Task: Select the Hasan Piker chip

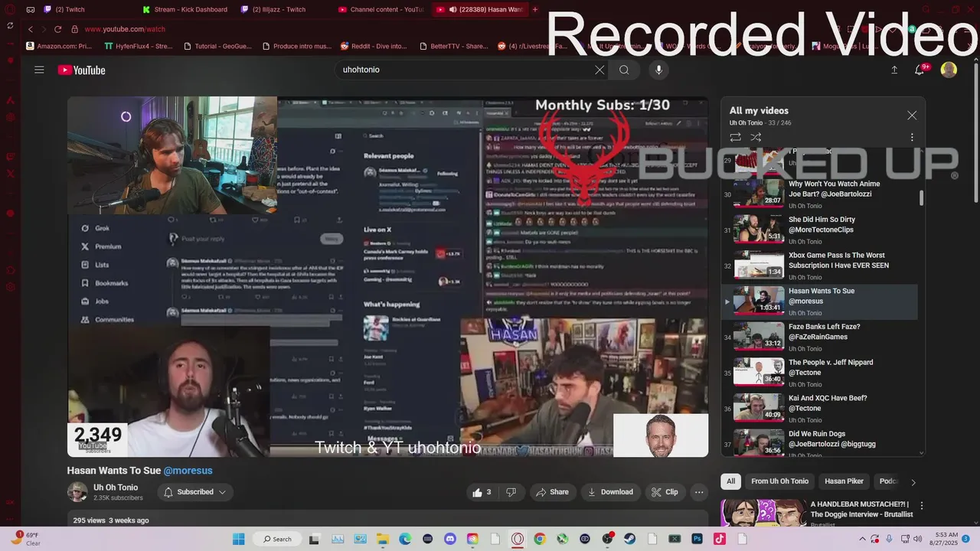Action: click(x=844, y=481)
